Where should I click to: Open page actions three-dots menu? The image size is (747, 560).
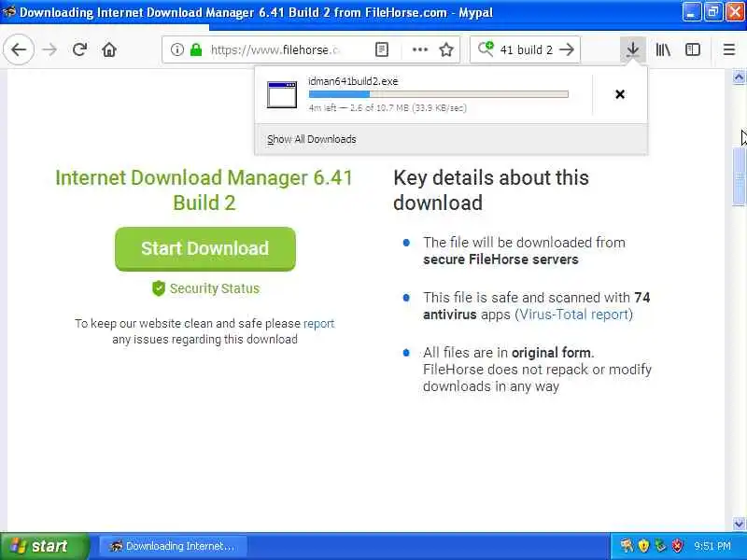419,49
